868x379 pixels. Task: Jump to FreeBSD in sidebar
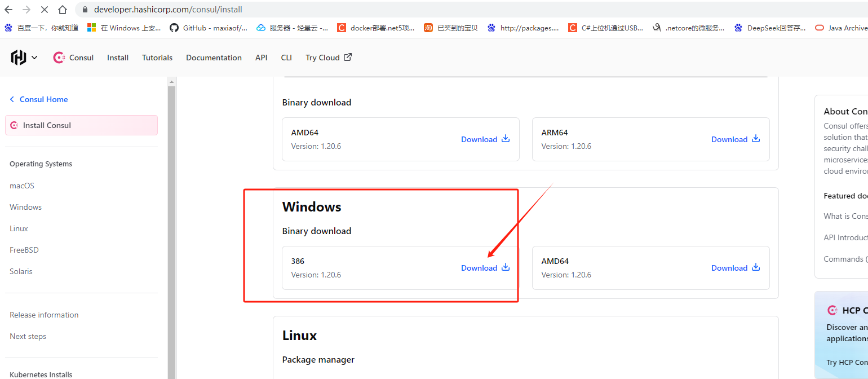[24, 250]
